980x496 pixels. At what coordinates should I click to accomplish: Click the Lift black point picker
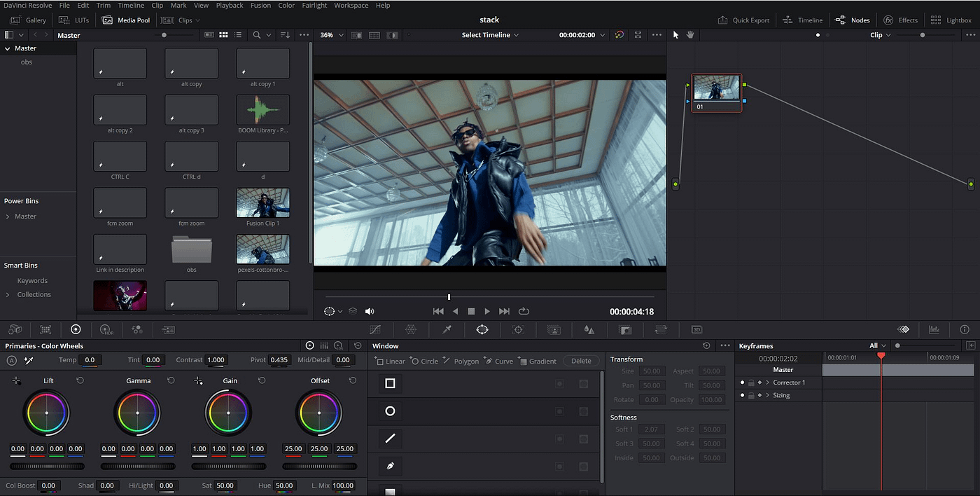[16, 380]
